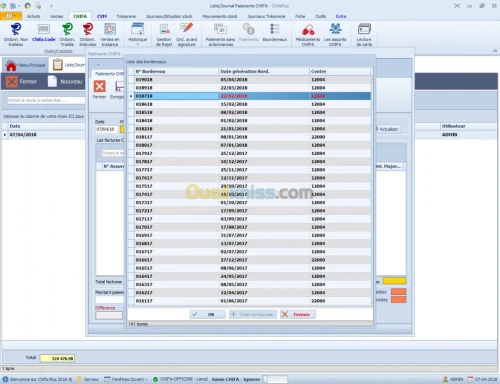Click the Enregistrer floppy disk icon
Viewport: 500px width, 384px height.
tap(119, 86)
